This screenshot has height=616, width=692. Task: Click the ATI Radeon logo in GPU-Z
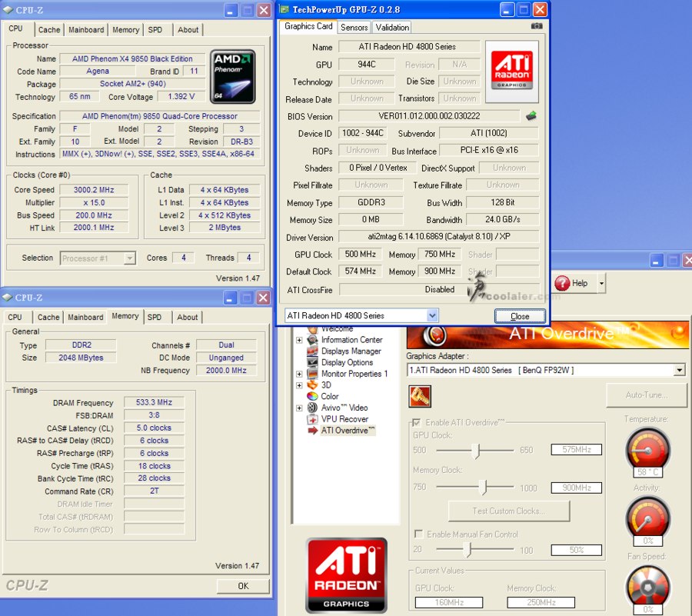(x=511, y=72)
